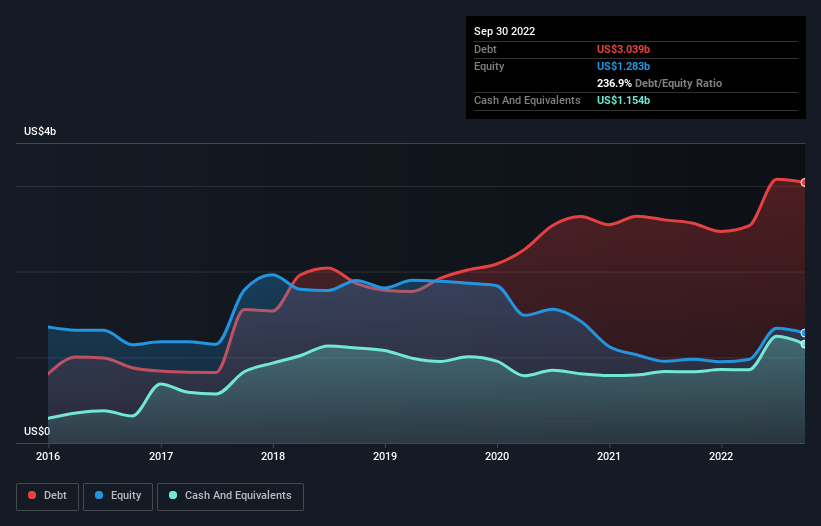The width and height of the screenshot is (821, 526).
Task: Click Cash And Equivalents label in tooltip
Action: [527, 100]
